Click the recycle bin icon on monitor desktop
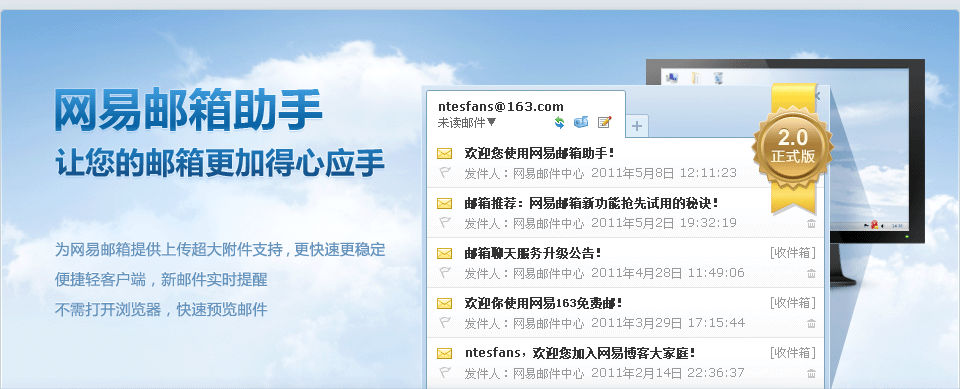 718,78
